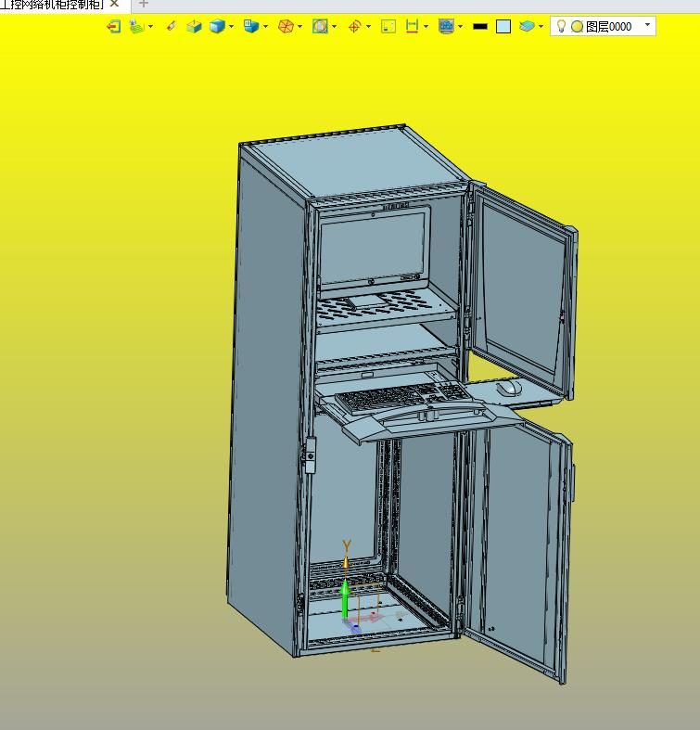The image size is (700, 730).
Task: Click the blue axis handle of triad
Action: 355,628
